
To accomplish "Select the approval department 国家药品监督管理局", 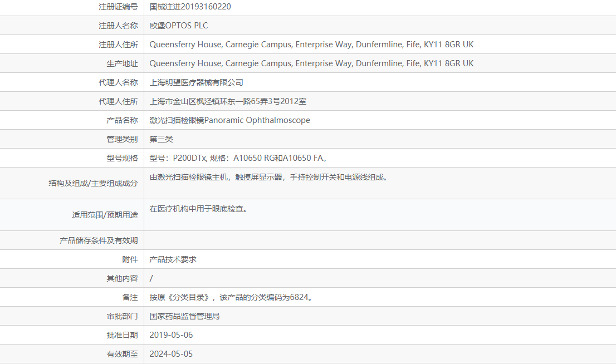I will [185, 316].
